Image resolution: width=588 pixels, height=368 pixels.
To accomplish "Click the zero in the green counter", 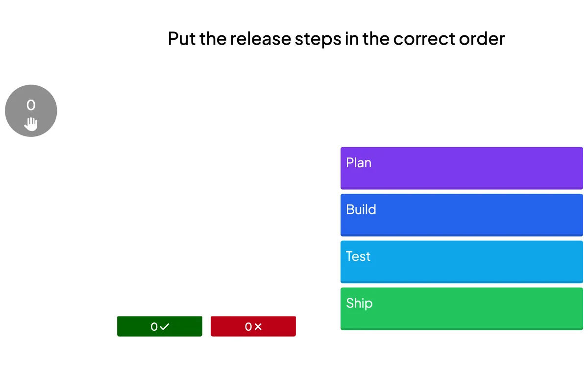I will (154, 326).
